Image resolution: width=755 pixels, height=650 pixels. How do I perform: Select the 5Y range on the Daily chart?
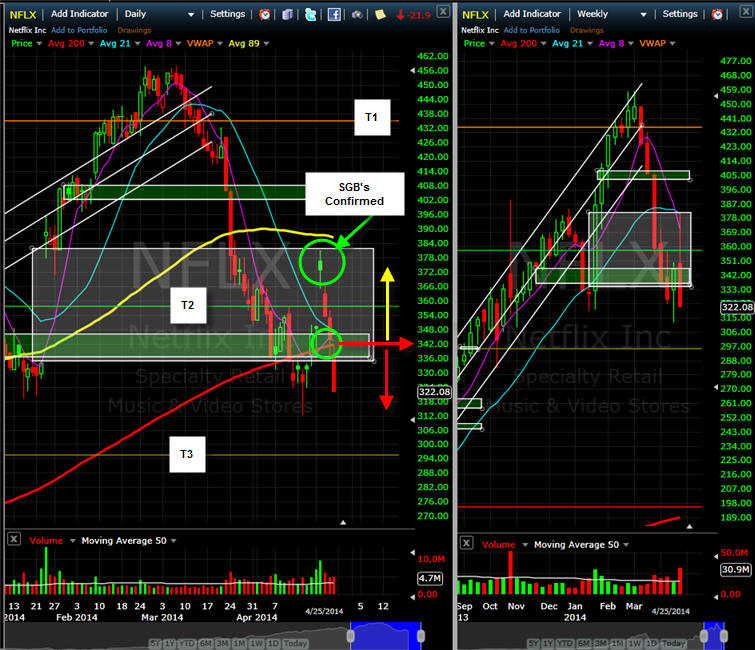tap(155, 643)
